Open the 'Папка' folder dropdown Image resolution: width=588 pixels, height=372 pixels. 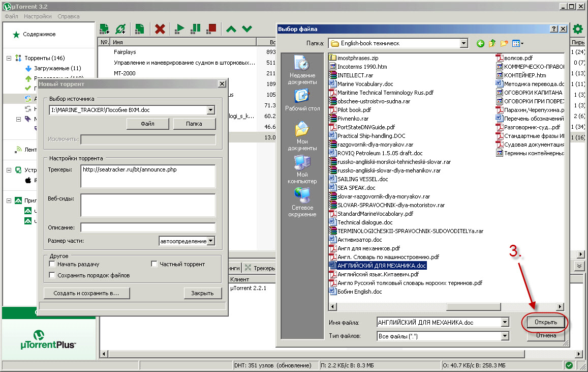(x=463, y=44)
